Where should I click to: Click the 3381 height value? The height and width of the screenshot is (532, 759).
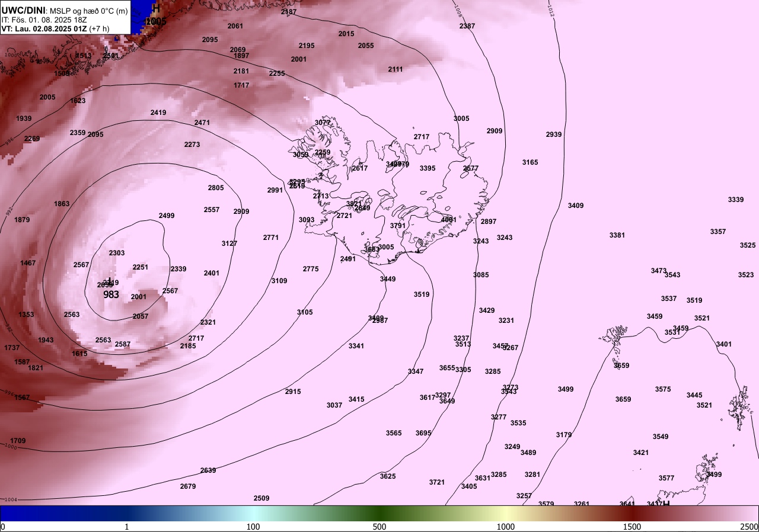(x=617, y=235)
